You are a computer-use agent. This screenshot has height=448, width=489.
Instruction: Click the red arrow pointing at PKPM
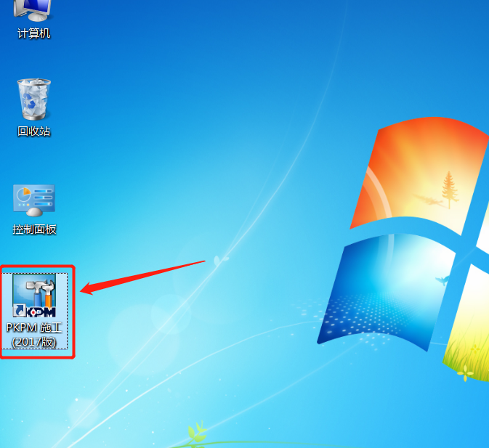point(142,277)
